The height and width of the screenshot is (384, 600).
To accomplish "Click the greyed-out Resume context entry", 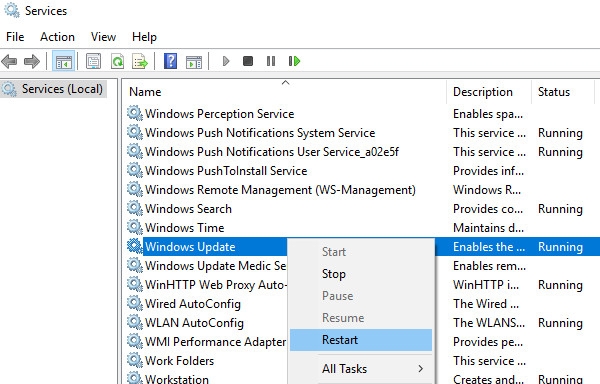I will coord(361,318).
